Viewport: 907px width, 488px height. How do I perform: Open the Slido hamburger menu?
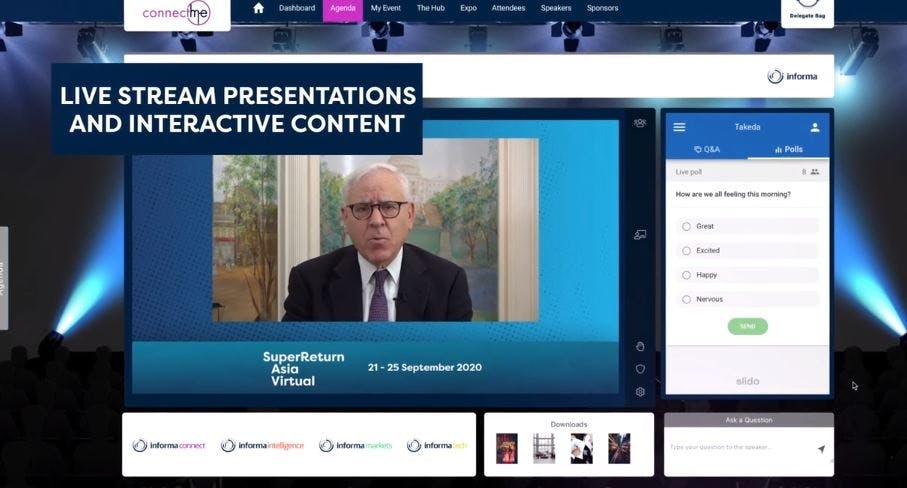pyautogui.click(x=680, y=127)
